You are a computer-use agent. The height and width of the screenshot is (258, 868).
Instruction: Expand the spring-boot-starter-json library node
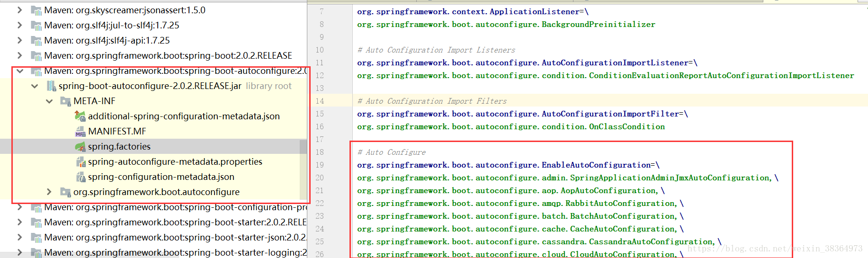click(x=19, y=237)
